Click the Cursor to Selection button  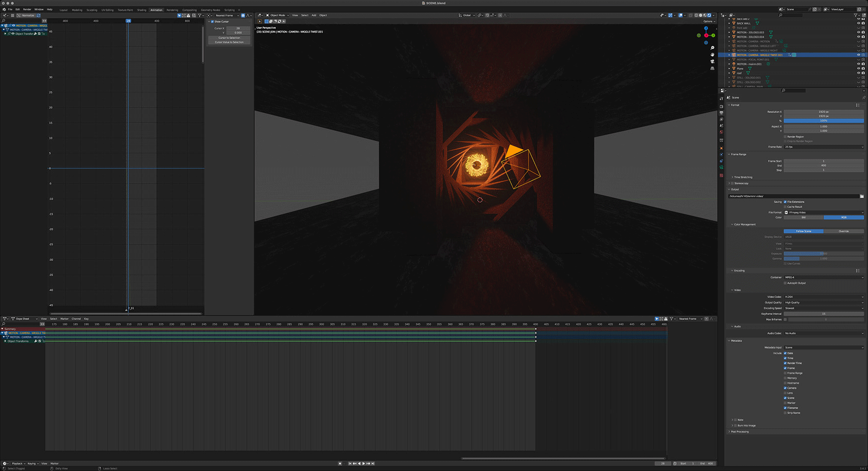point(229,38)
